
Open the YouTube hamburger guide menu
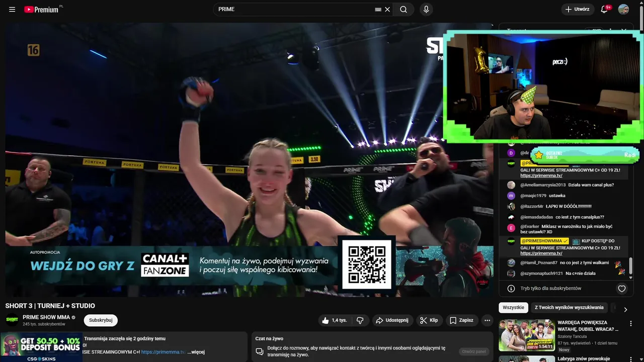12,9
